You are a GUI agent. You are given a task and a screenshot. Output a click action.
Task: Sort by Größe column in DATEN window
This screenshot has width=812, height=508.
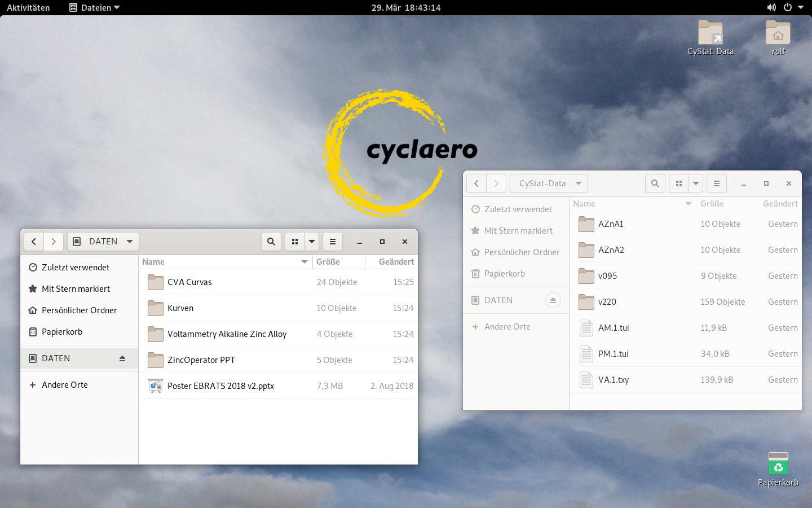pos(328,262)
